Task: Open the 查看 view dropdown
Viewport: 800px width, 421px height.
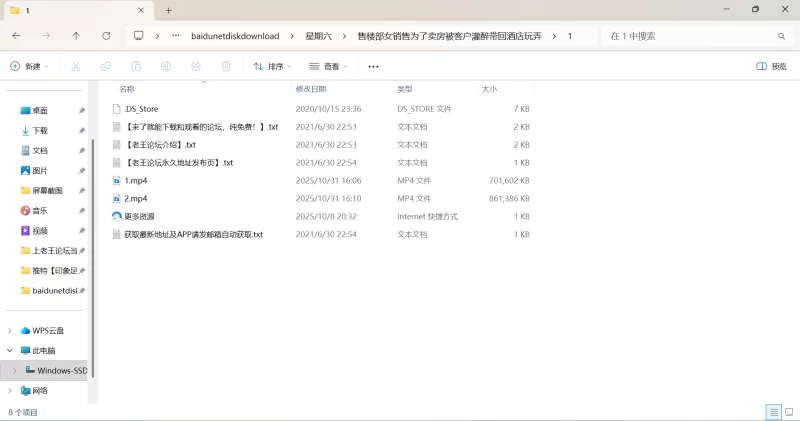Action: [x=328, y=66]
